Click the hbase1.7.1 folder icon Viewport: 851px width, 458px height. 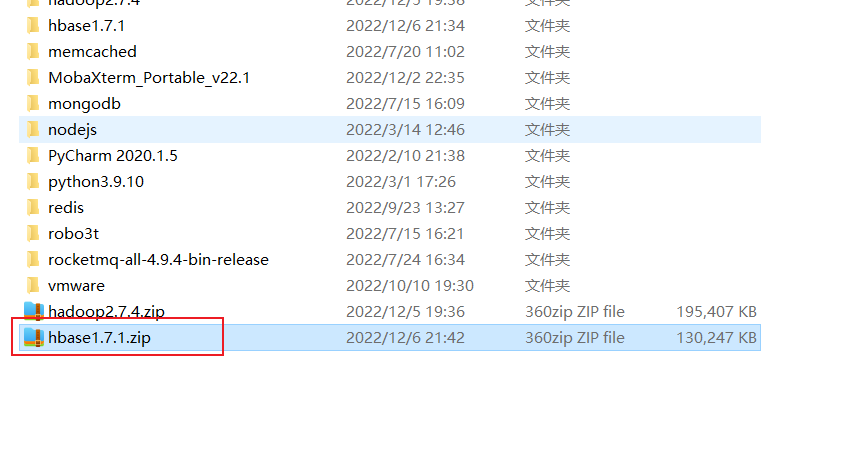(x=33, y=25)
